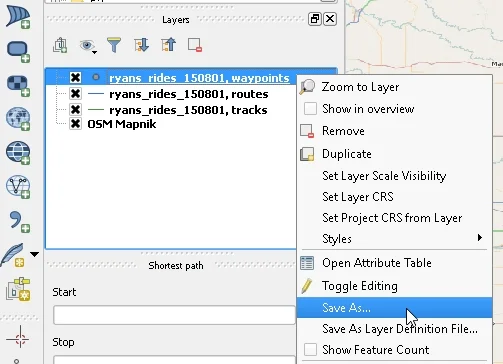Select Set Layer Scale Visibility
Image resolution: width=503 pixels, height=364 pixels.
click(395, 176)
